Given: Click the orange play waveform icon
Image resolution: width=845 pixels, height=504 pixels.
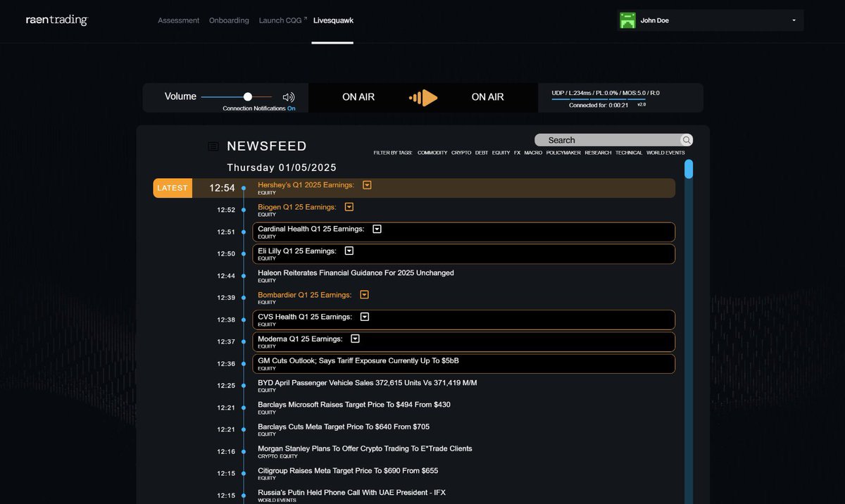Looking at the screenshot, I should (x=423, y=97).
